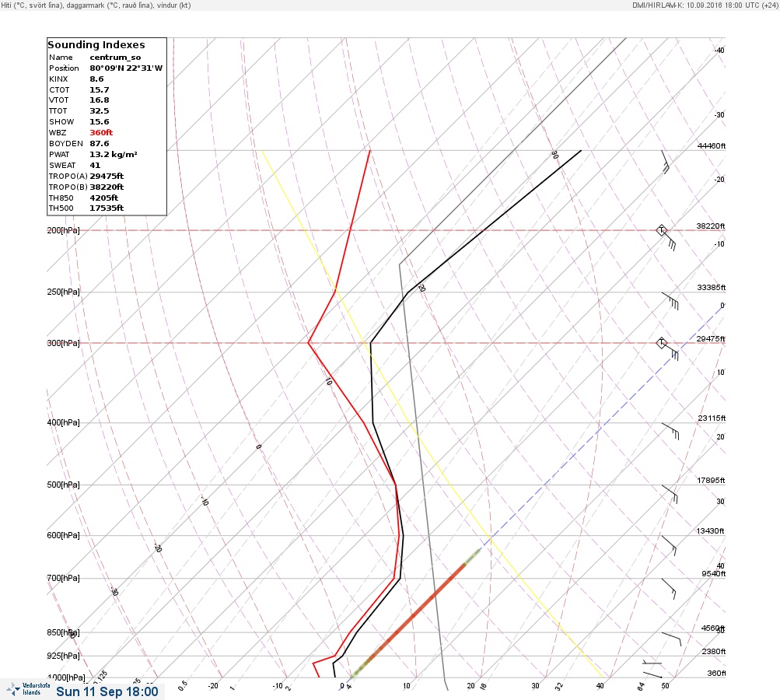Click the 400[hPa] pressure label
Viewport: 780px width, 700px height.
pyautogui.click(x=63, y=422)
